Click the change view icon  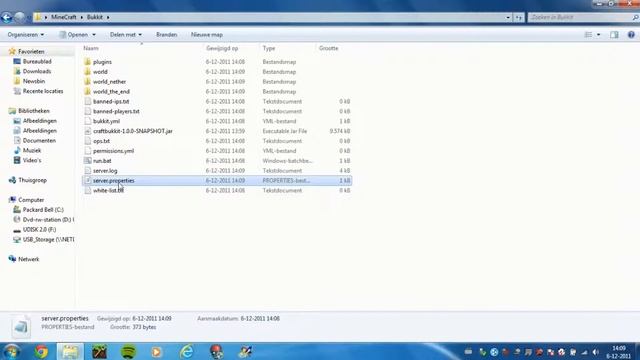pyautogui.click(x=588, y=35)
